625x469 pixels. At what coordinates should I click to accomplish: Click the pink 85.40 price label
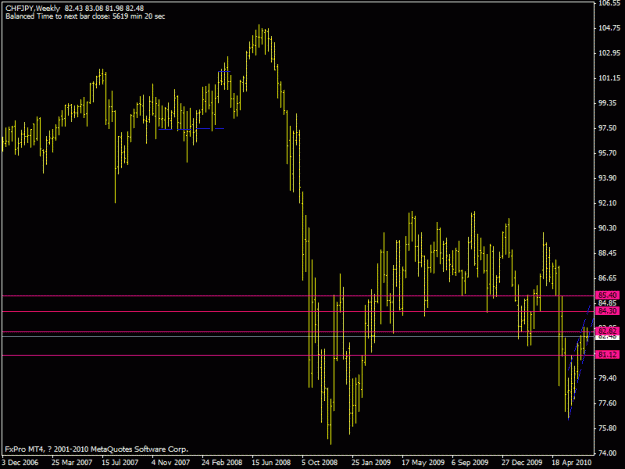607,295
